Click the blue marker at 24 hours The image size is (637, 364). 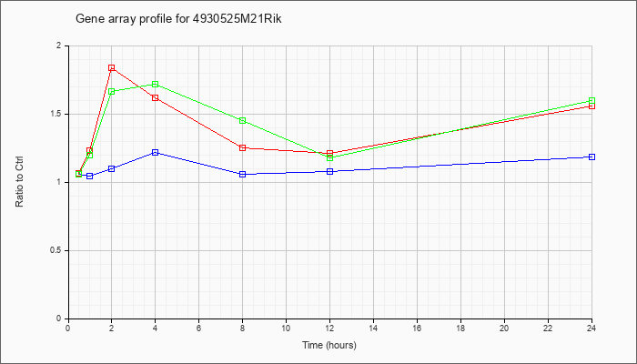click(x=591, y=157)
